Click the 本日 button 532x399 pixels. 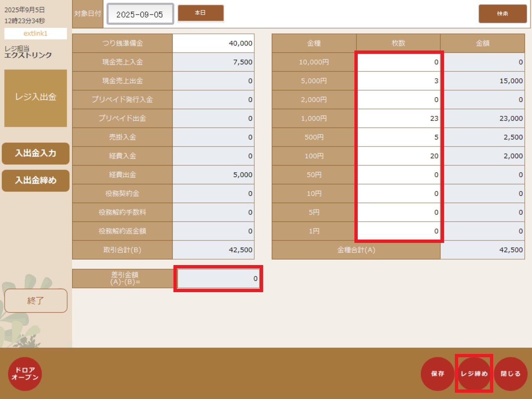[201, 13]
